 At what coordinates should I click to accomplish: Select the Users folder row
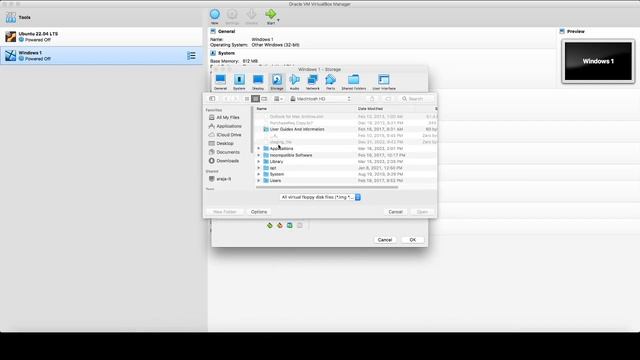tap(346, 180)
